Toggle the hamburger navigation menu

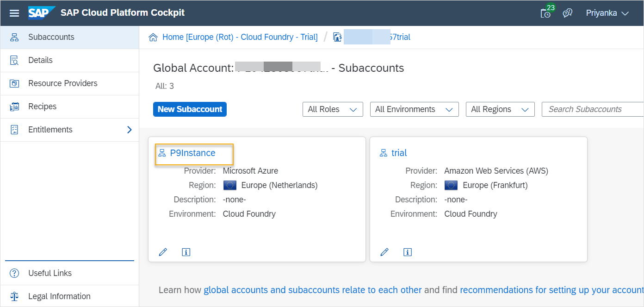(14, 13)
